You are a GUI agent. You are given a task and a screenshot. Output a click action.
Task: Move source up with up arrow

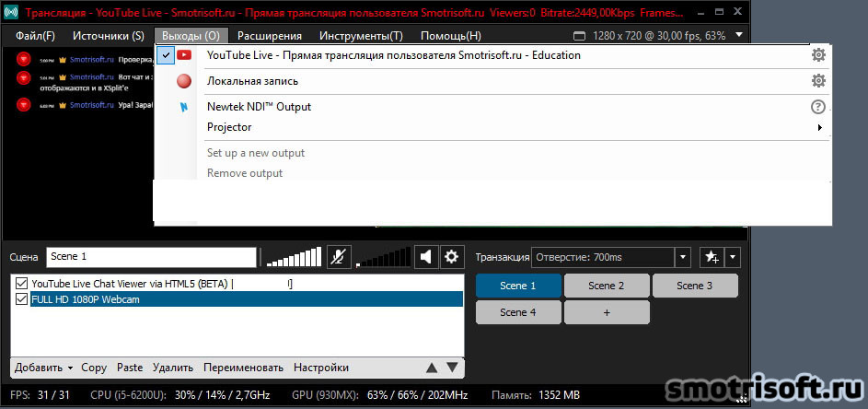tap(432, 368)
